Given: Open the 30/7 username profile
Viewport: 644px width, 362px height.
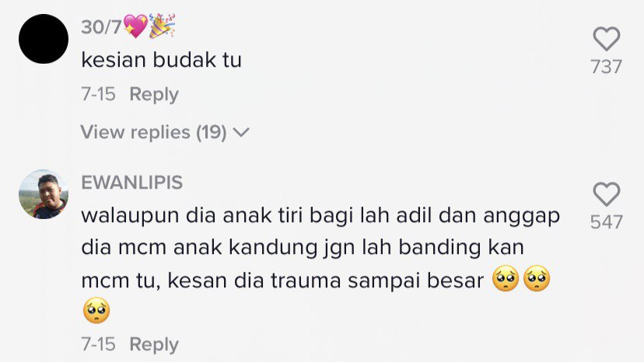Looking at the screenshot, I should coord(128,26).
